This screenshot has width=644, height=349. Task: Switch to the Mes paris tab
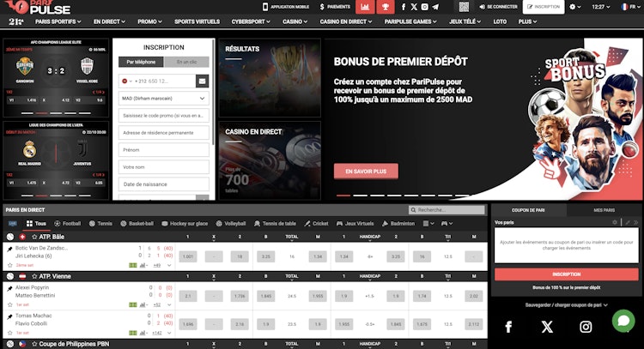click(605, 209)
